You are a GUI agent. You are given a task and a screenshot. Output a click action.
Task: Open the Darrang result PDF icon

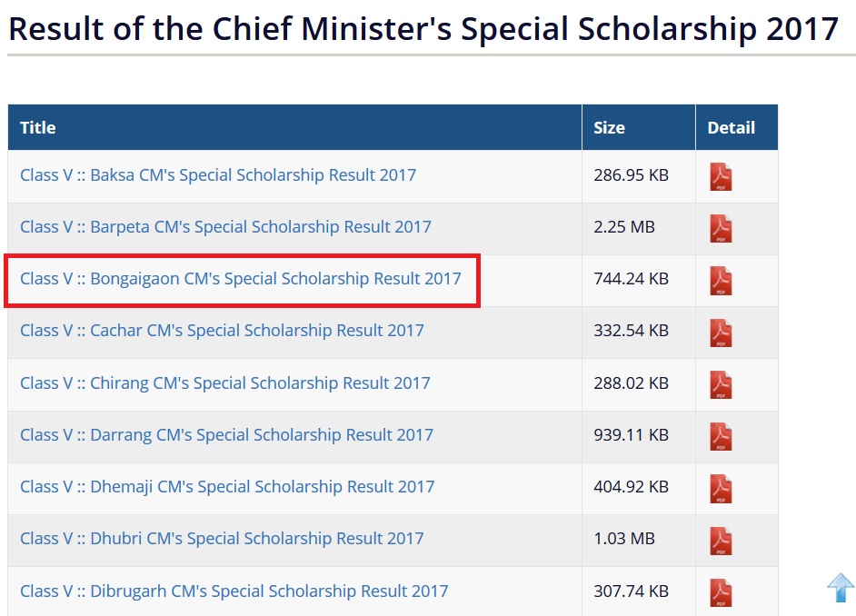[721, 436]
